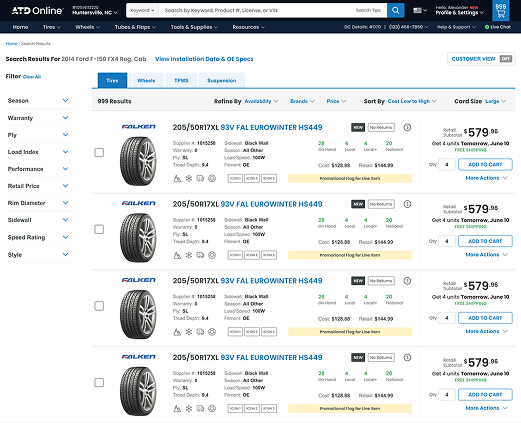This screenshot has height=423, width=521.
Task: Click Search Tips link
Action: 368,10
